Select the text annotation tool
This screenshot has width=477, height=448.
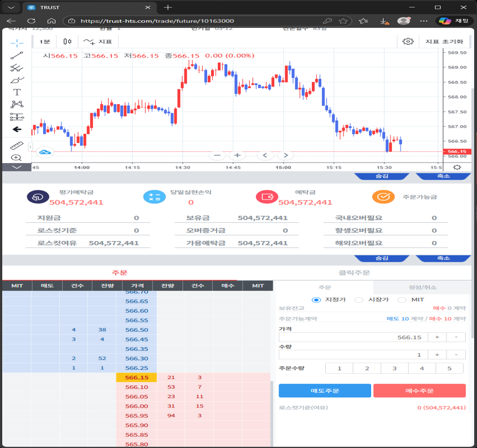[x=17, y=92]
